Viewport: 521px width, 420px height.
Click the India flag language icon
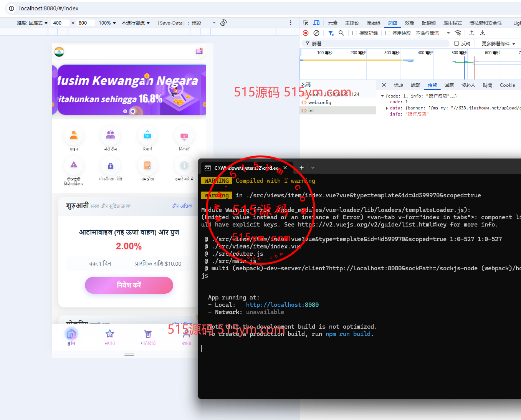click(59, 52)
